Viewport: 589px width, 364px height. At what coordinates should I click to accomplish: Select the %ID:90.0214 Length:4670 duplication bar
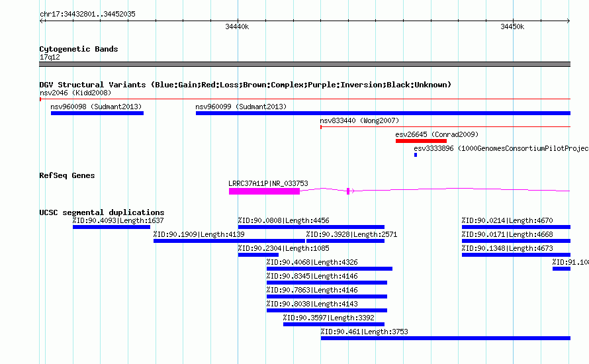click(x=516, y=227)
